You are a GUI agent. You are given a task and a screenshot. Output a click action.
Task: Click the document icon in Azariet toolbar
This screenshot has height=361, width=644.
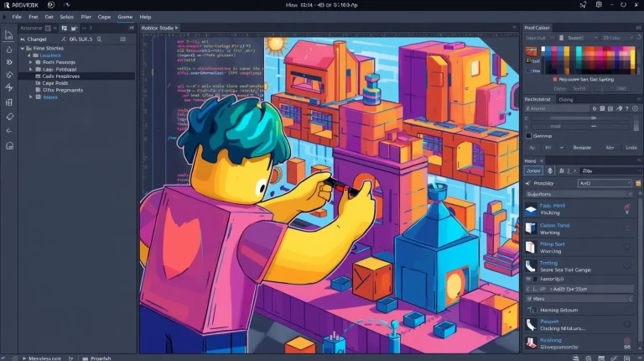pyautogui.click(x=602, y=108)
